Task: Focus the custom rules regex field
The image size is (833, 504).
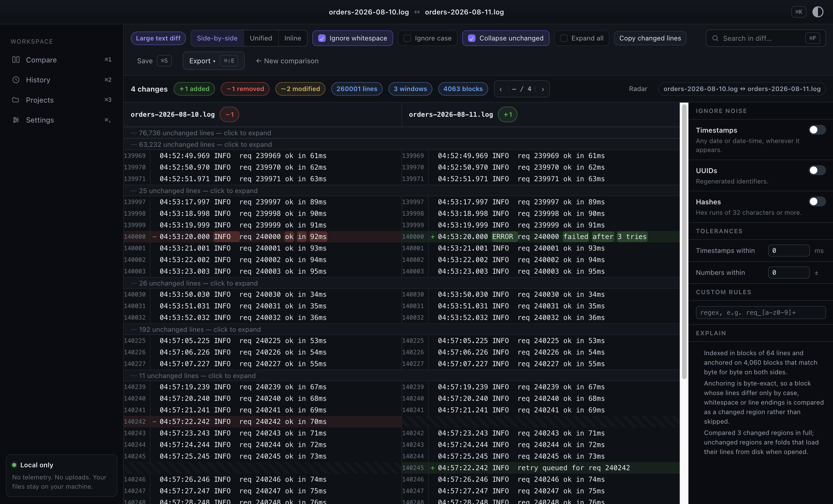Action: [x=761, y=312]
